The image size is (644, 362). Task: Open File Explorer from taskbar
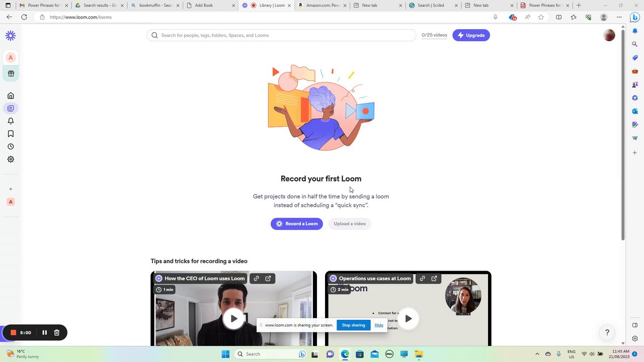coord(419,354)
